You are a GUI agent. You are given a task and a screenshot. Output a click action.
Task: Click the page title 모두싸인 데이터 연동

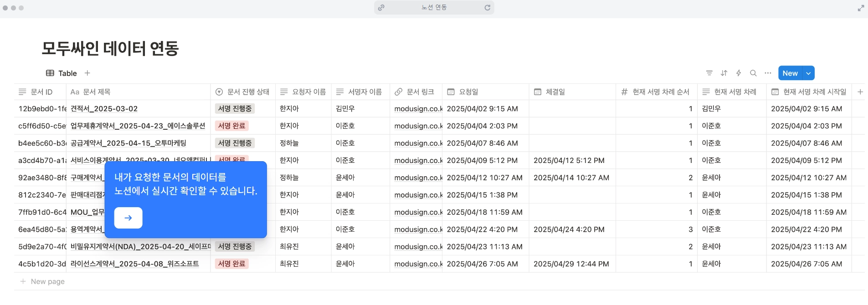(x=110, y=48)
